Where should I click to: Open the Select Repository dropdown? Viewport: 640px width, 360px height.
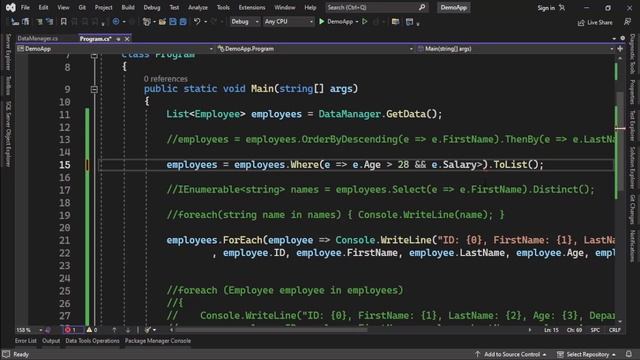(586, 354)
